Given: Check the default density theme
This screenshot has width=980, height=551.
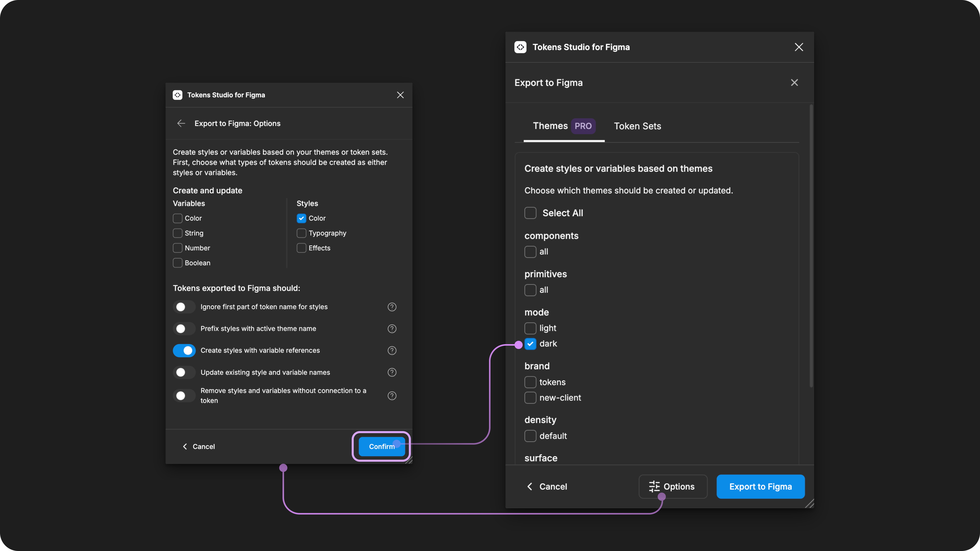Looking at the screenshot, I should 530,436.
